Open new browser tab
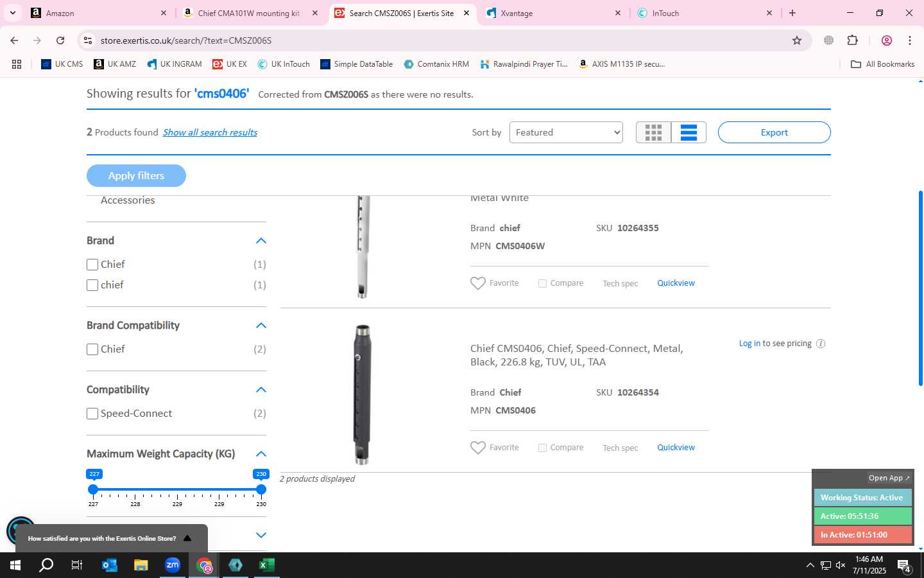The width and height of the screenshot is (924, 578). [792, 13]
